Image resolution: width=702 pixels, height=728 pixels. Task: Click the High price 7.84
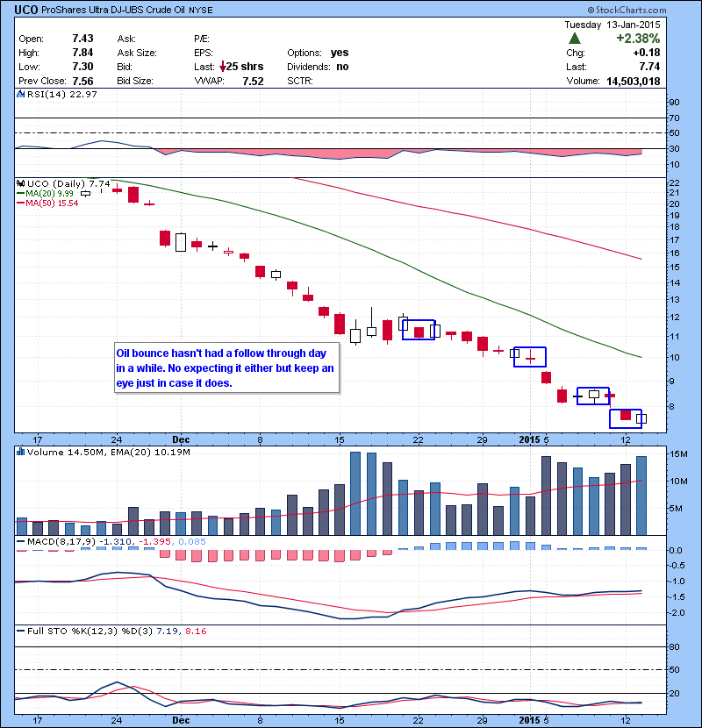(82, 53)
